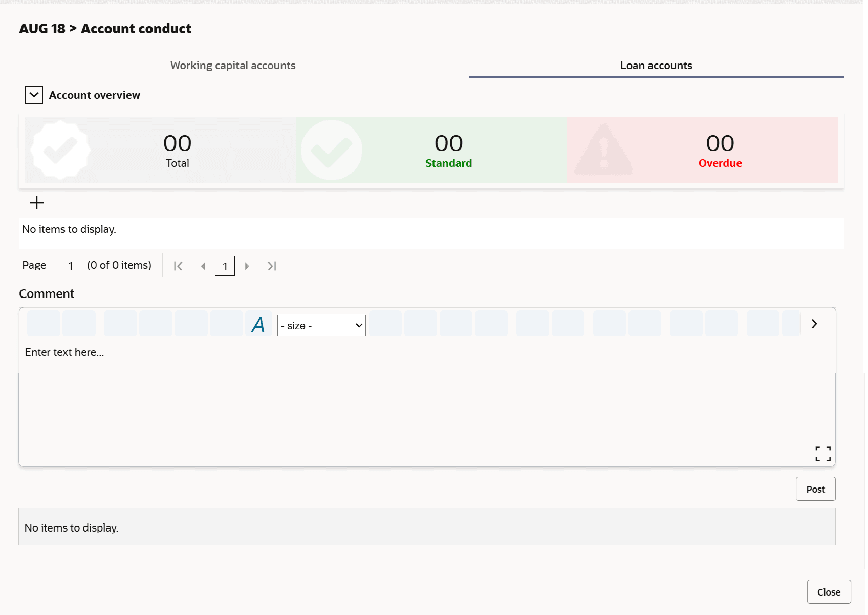
Task: Click 'No items to display.' below Post button
Action: 72,527
